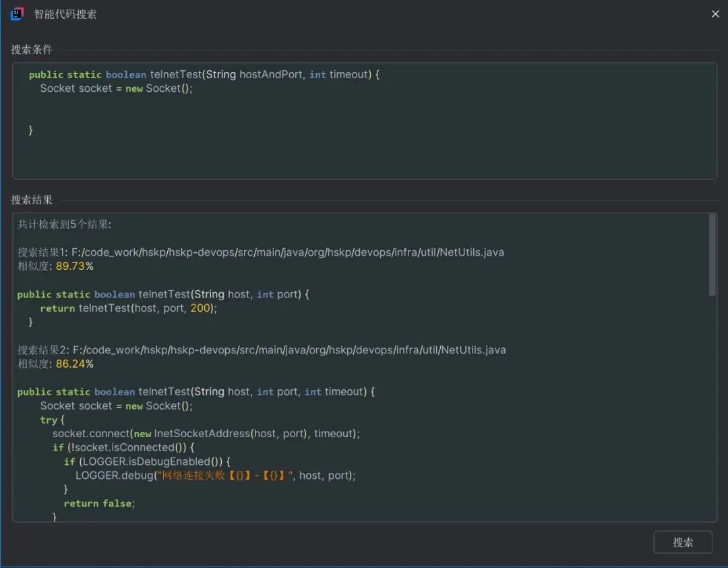
Task: Select the 86.24% similarity value
Action: pyautogui.click(x=74, y=364)
